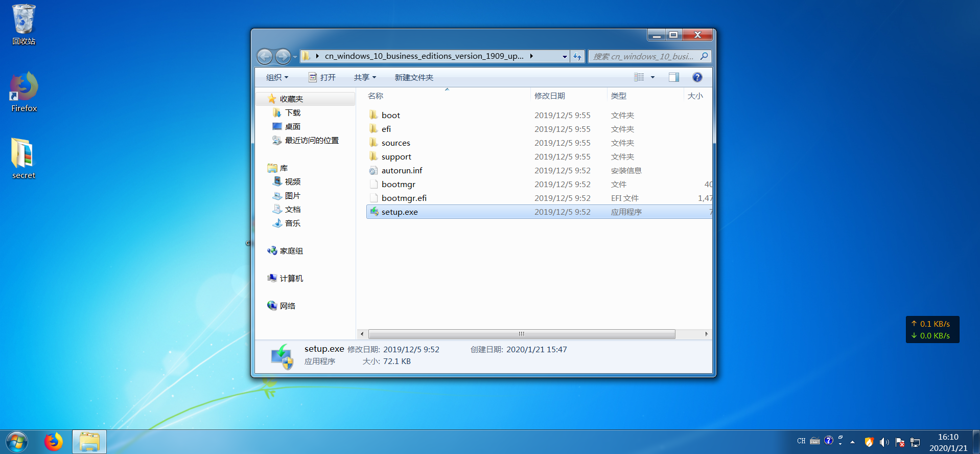
Task: Open 桌面 in favorites
Action: point(293,126)
